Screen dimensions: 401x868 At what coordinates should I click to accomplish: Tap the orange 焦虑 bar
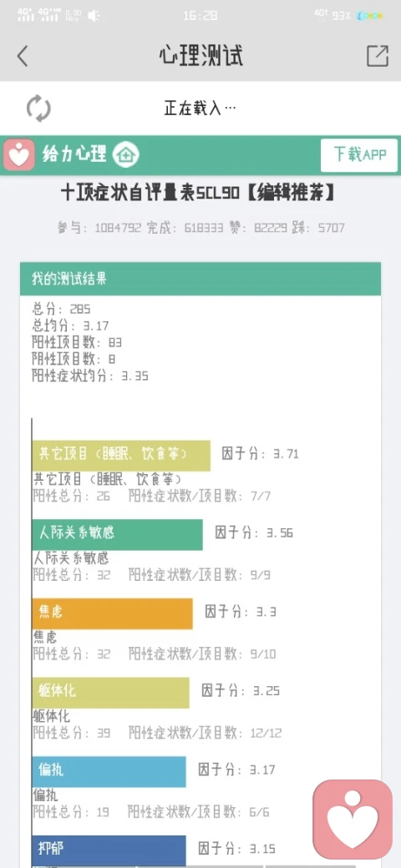tap(113, 613)
